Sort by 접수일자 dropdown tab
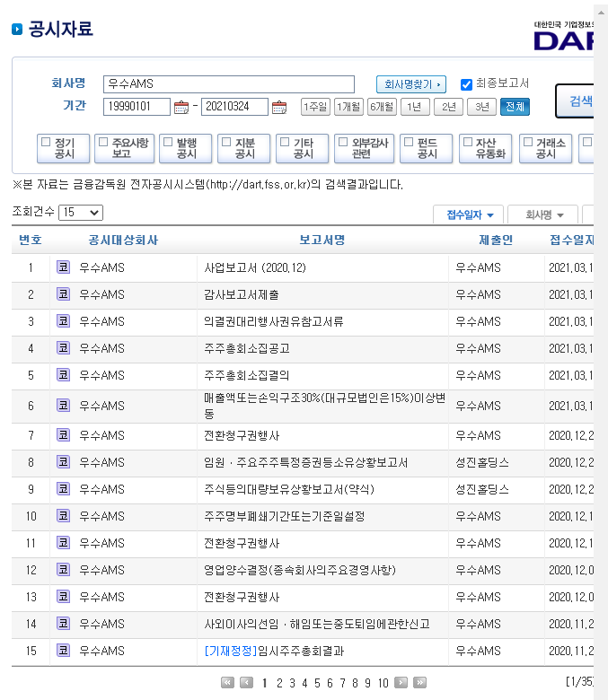 pyautogui.click(x=469, y=214)
